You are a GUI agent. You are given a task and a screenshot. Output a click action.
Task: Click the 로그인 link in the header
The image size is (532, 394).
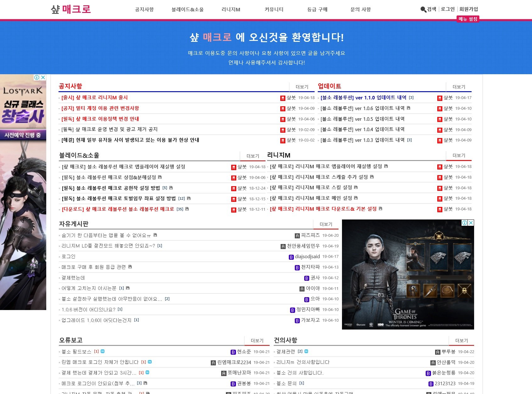pyautogui.click(x=448, y=9)
